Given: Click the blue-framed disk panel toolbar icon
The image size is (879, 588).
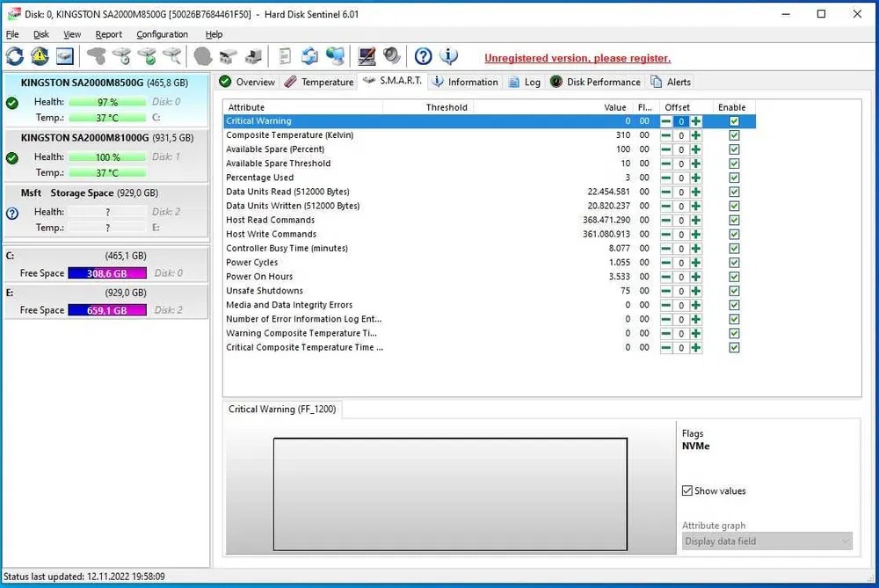Looking at the screenshot, I should [x=64, y=56].
